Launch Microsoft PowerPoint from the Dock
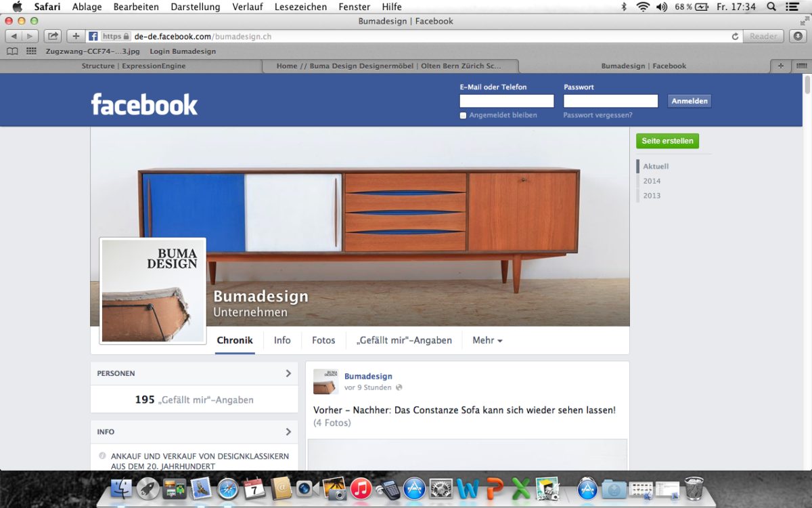 495,488
